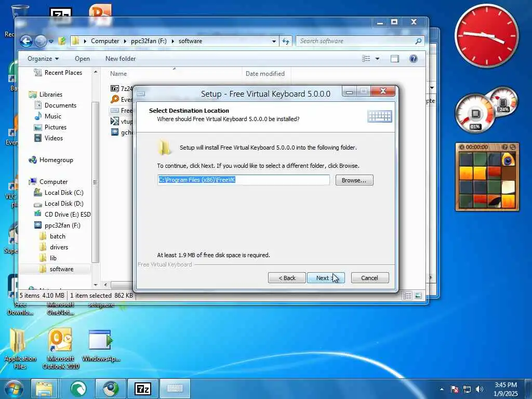Refresh the Explorer folder view

click(286, 41)
